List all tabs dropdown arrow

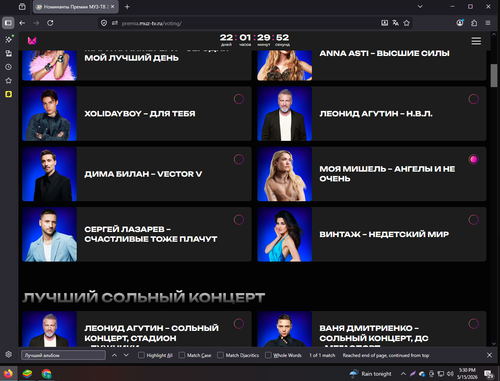(x=420, y=7)
